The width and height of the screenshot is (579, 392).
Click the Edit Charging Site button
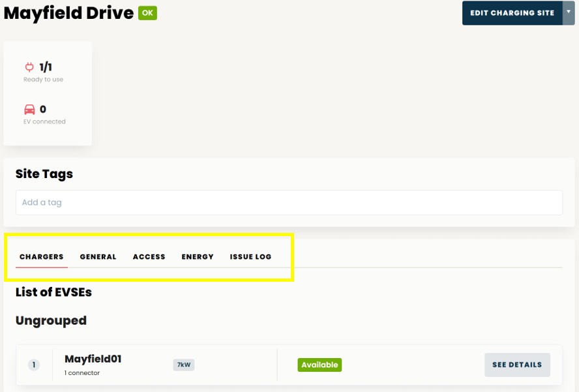pyautogui.click(x=512, y=13)
